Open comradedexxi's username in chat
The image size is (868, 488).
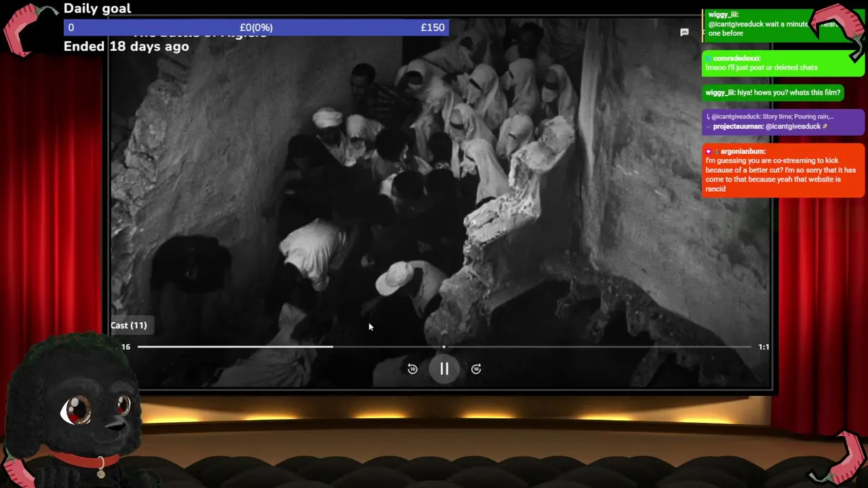736,59
